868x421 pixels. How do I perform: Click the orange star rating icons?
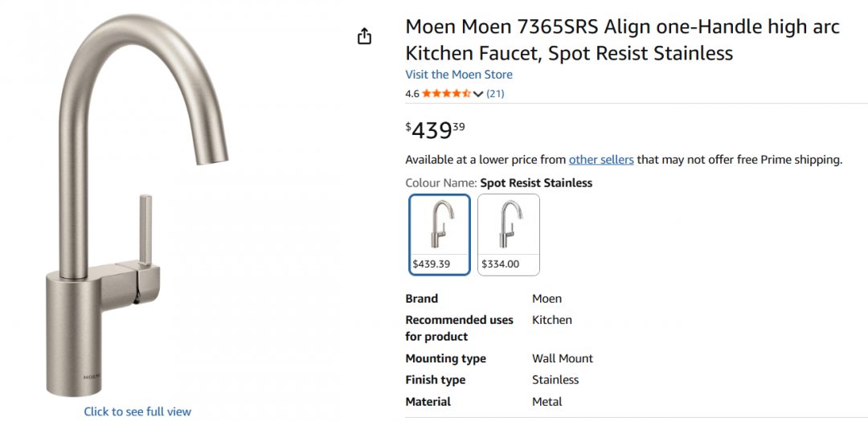click(x=446, y=93)
